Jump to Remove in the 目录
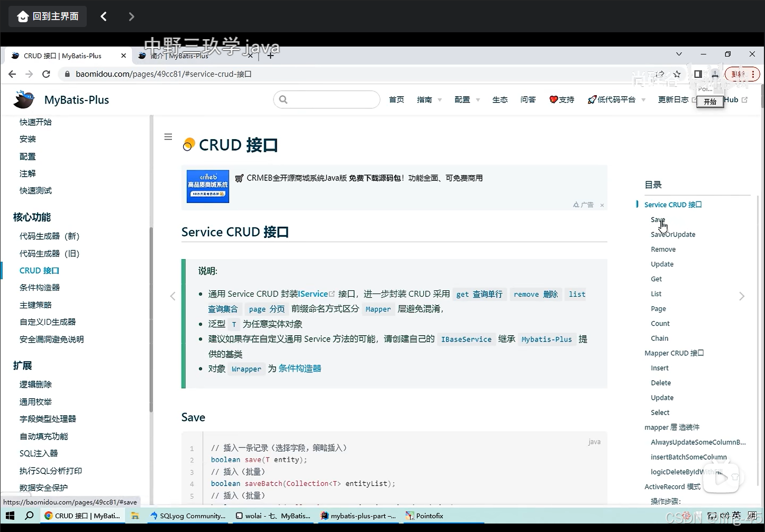The image size is (765, 532). pos(663,249)
